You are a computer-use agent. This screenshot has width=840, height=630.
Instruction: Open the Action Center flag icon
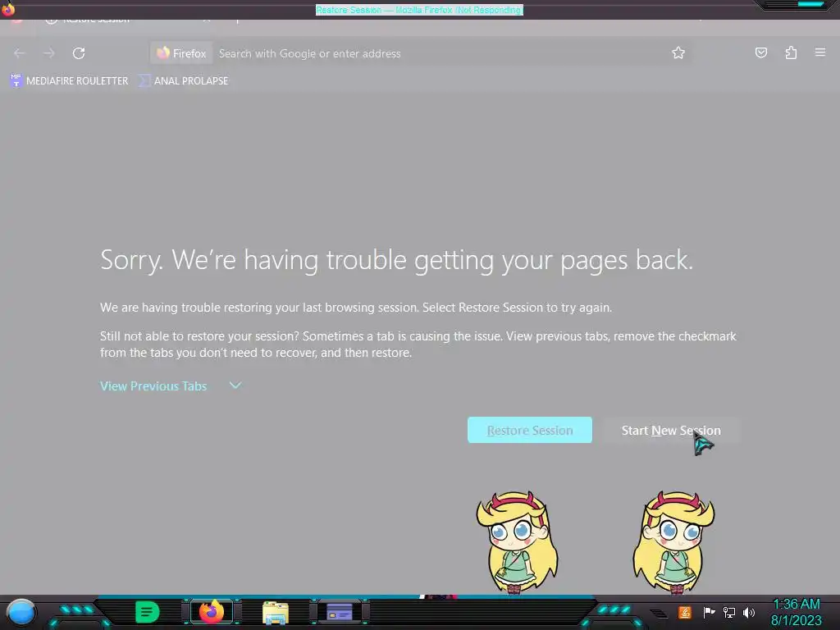tap(709, 612)
